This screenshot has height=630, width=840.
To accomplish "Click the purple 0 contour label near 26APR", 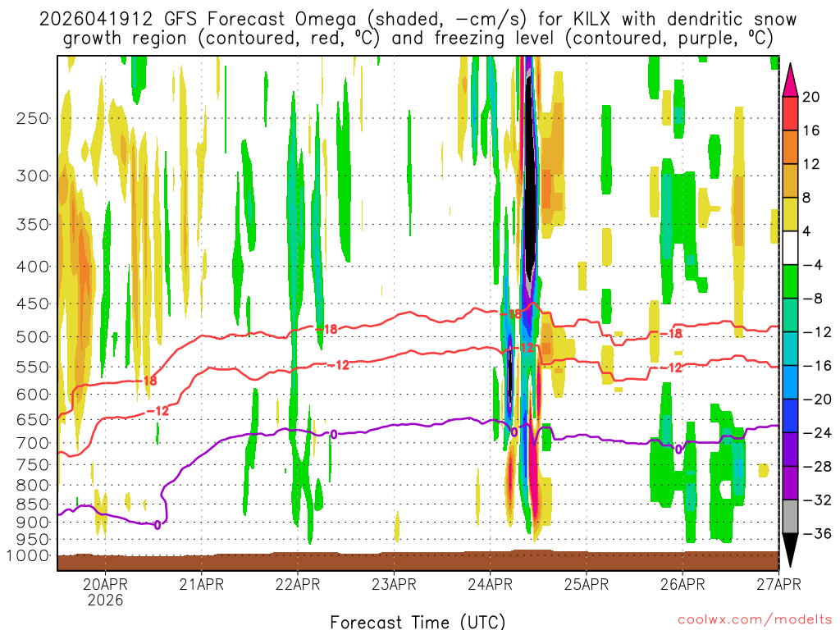I will point(678,449).
